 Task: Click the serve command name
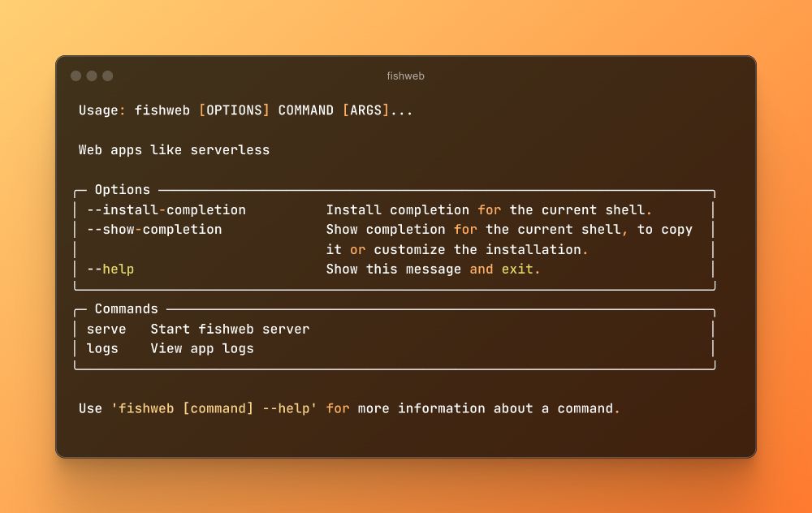pos(106,330)
